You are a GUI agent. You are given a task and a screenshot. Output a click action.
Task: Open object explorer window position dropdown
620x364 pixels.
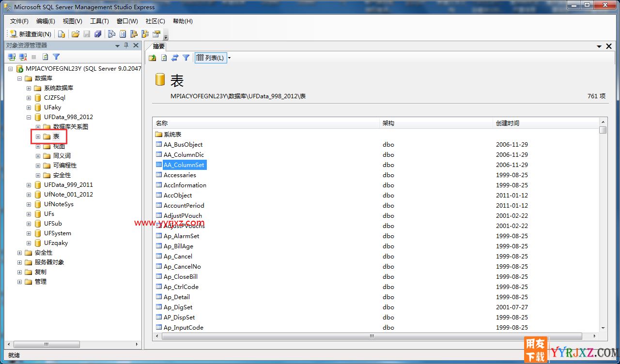[x=118, y=45]
